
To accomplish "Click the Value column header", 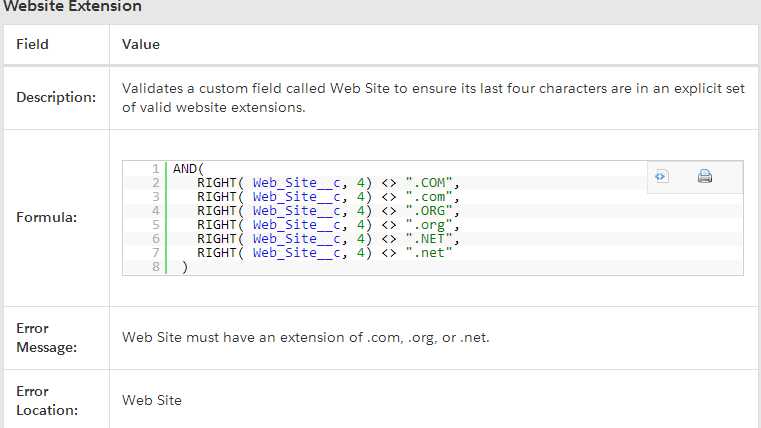I will [141, 44].
